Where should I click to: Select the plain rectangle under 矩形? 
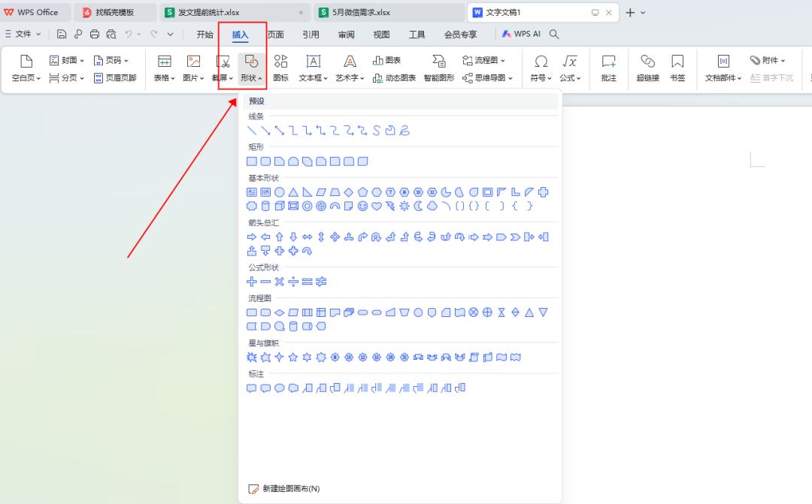point(252,162)
